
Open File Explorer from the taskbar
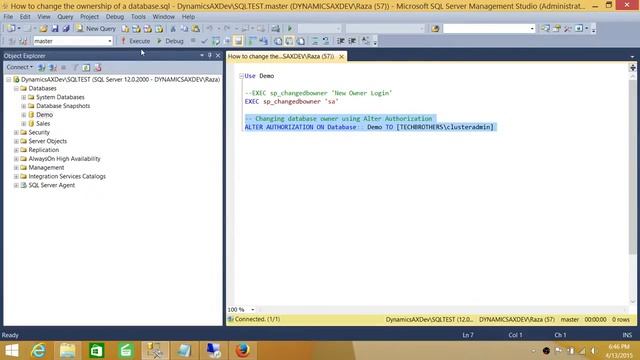click(67, 351)
